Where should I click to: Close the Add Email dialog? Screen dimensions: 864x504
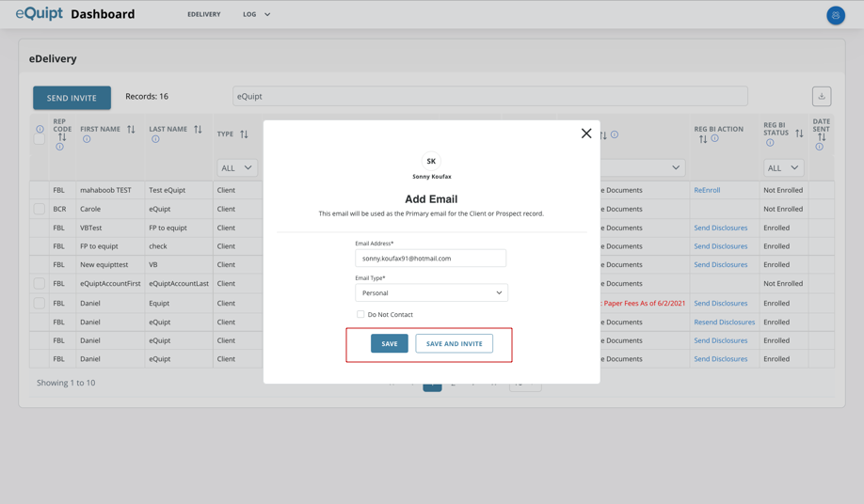[586, 134]
